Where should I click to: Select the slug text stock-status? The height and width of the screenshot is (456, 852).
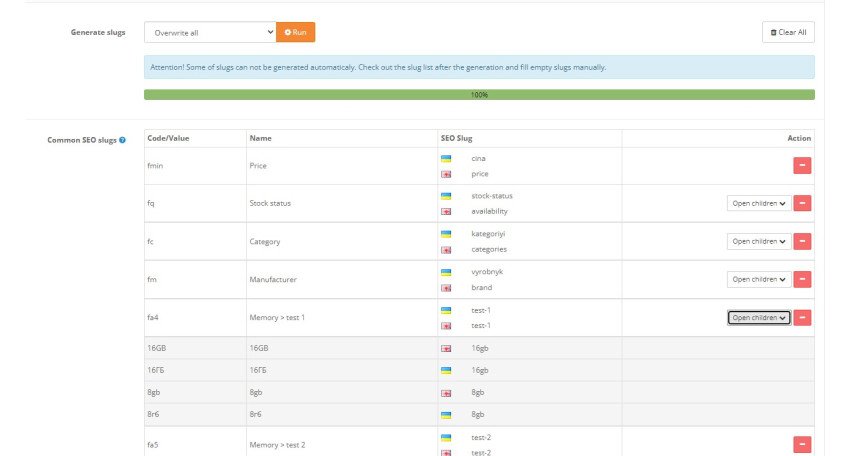point(492,196)
